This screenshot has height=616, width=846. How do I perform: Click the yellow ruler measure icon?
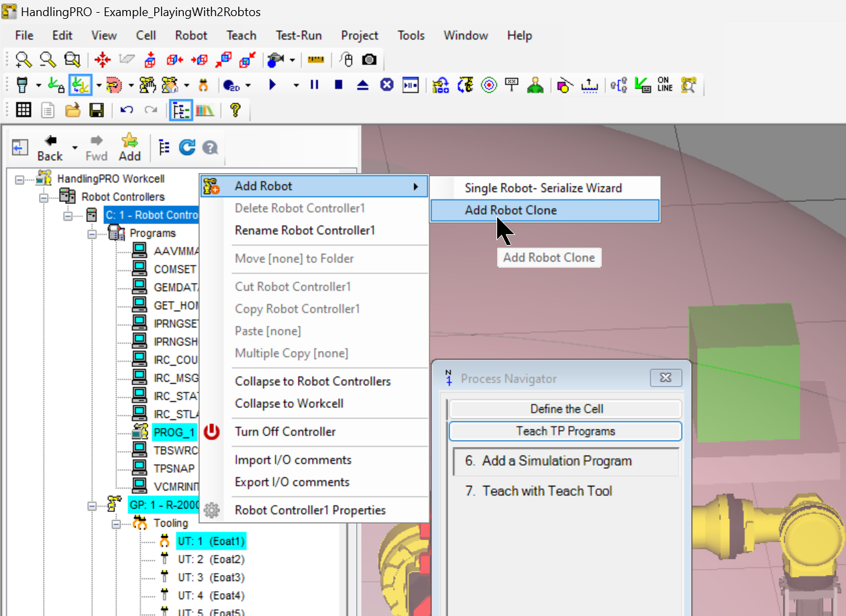(315, 60)
